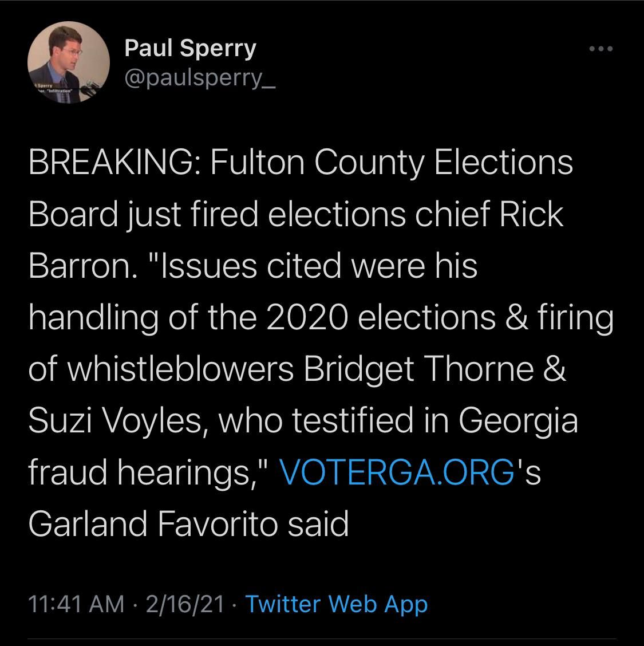This screenshot has width=644, height=646.
Task: Click the 11:41 AM timestamp
Action: click(x=76, y=604)
